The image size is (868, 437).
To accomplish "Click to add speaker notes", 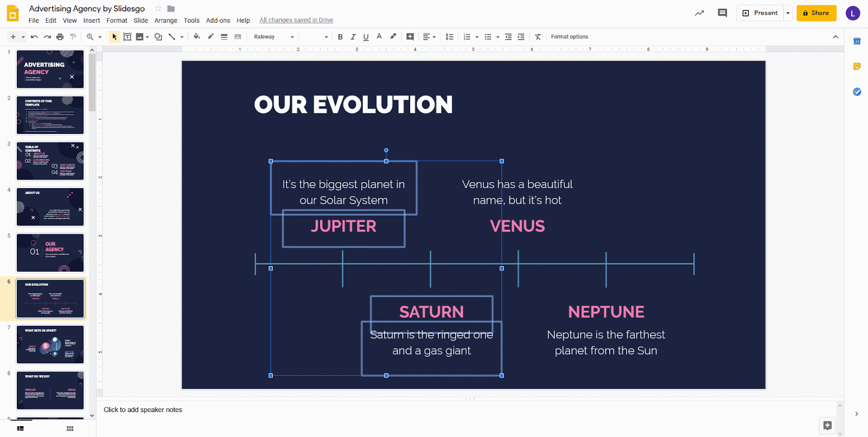I will [x=143, y=410].
